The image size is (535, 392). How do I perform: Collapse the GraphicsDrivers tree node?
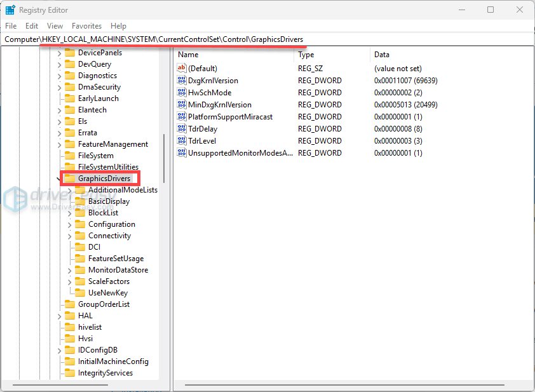(59, 179)
